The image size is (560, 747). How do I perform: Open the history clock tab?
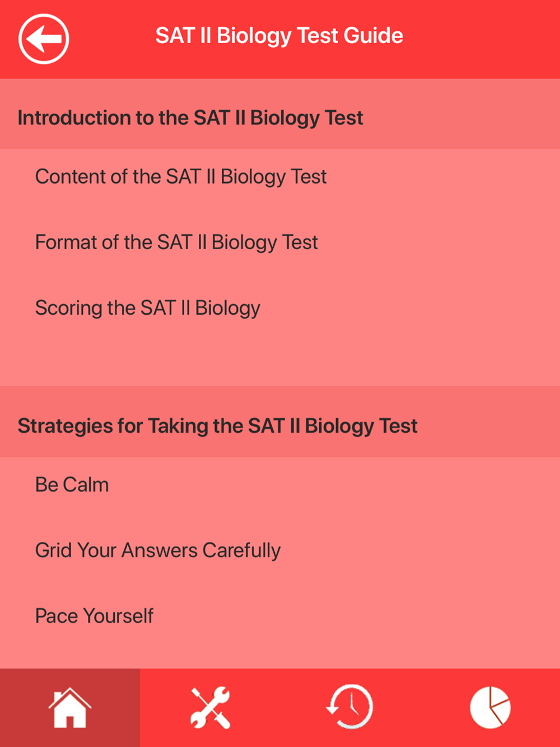(350, 708)
